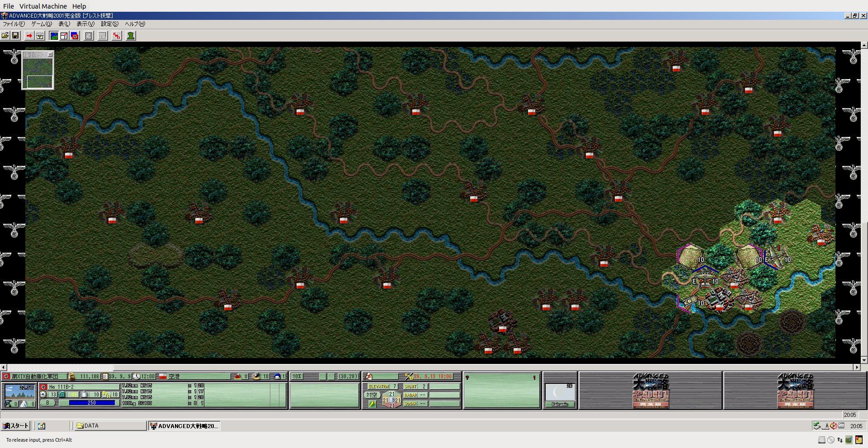This screenshot has height=448, width=868.
Task: Select the aircraft unit with red 1 marker
Action: coord(776,257)
